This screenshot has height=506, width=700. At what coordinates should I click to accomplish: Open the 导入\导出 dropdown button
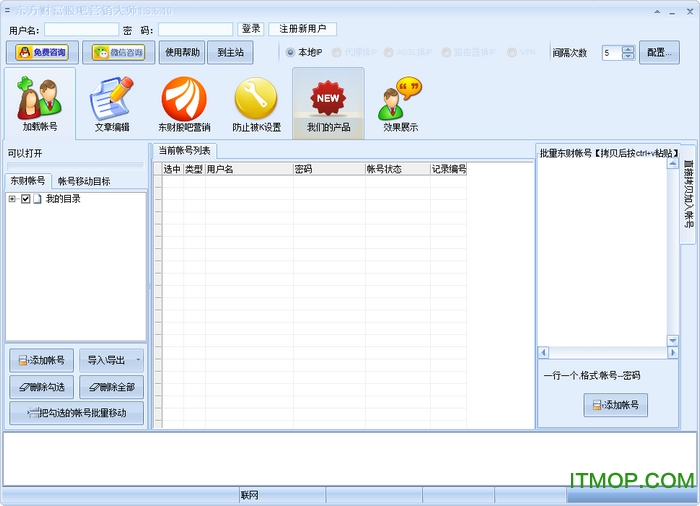pyautogui.click(x=112, y=360)
